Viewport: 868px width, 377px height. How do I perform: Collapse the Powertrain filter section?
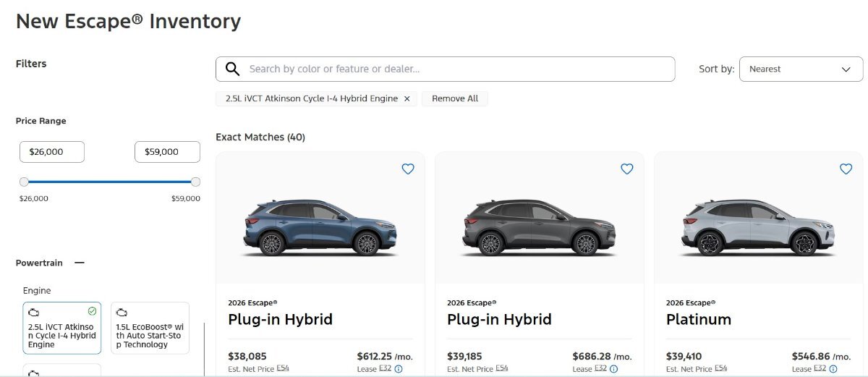click(80, 263)
